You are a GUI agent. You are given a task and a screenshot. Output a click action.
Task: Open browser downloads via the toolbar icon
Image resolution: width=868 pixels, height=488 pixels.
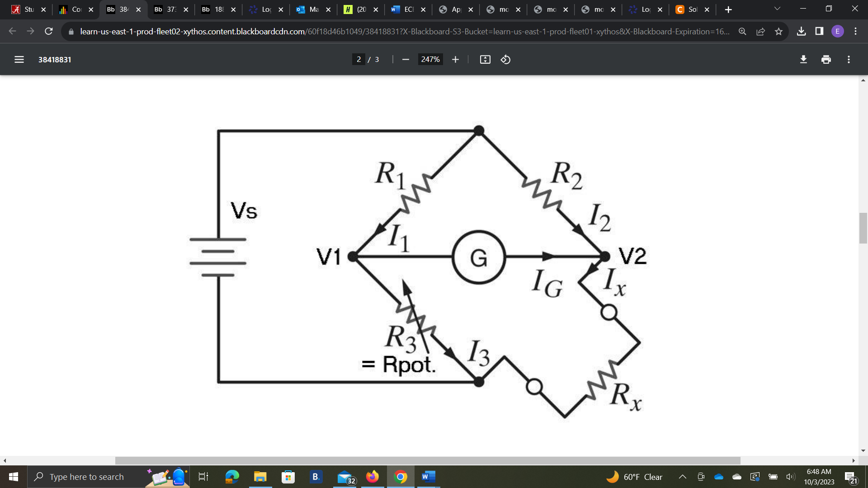coord(802,31)
